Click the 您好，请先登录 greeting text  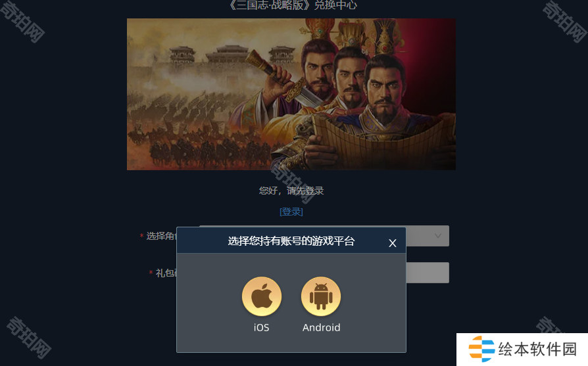tap(291, 191)
